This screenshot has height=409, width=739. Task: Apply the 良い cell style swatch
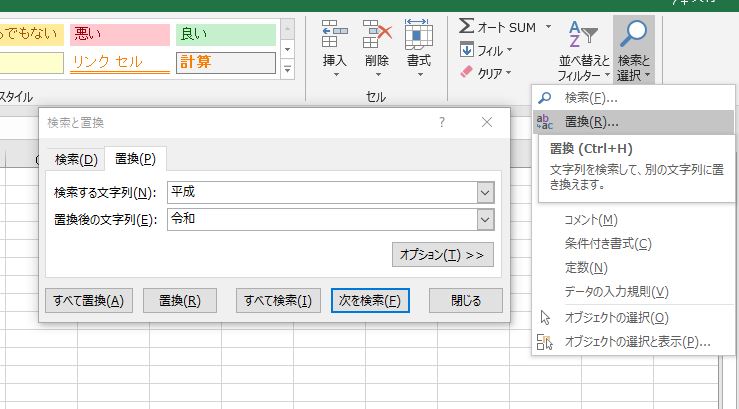click(226, 35)
